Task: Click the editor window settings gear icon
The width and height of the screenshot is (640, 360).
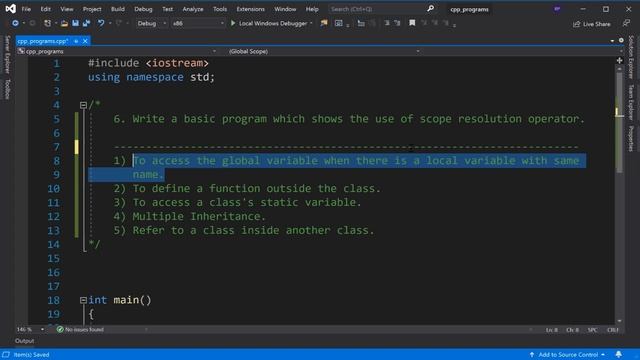Action: [x=621, y=40]
